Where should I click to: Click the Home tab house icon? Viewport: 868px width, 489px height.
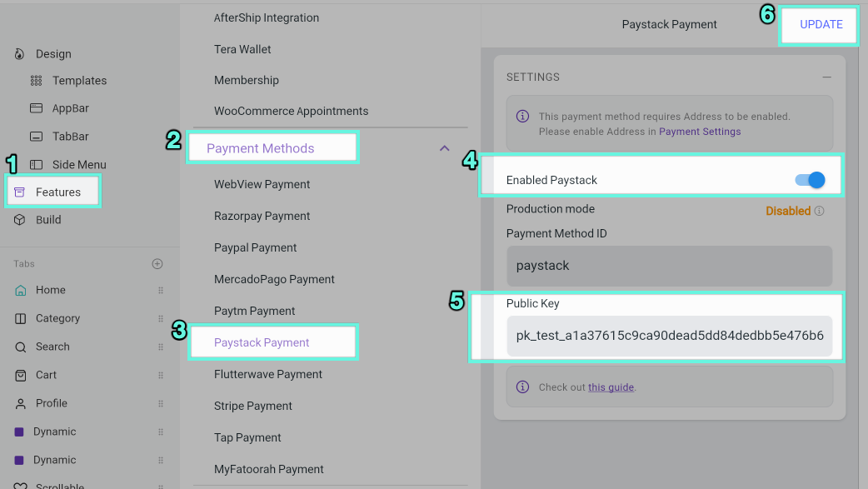pyautogui.click(x=21, y=290)
